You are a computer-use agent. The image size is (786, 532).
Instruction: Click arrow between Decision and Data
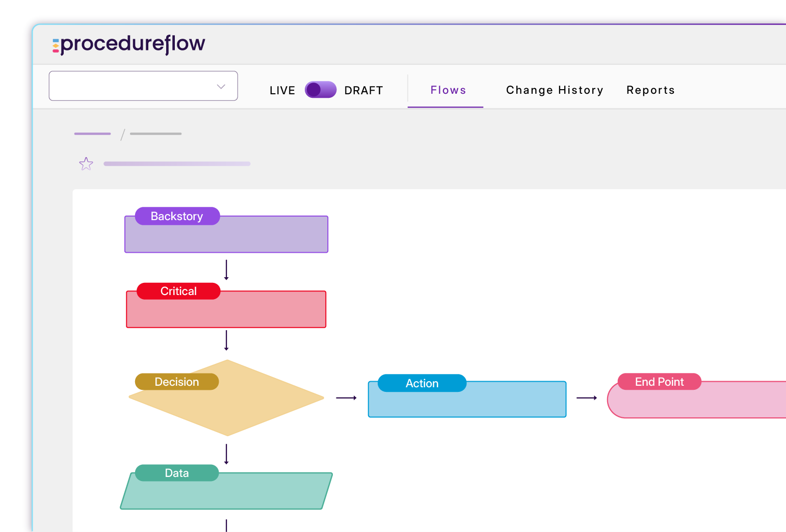(x=226, y=454)
